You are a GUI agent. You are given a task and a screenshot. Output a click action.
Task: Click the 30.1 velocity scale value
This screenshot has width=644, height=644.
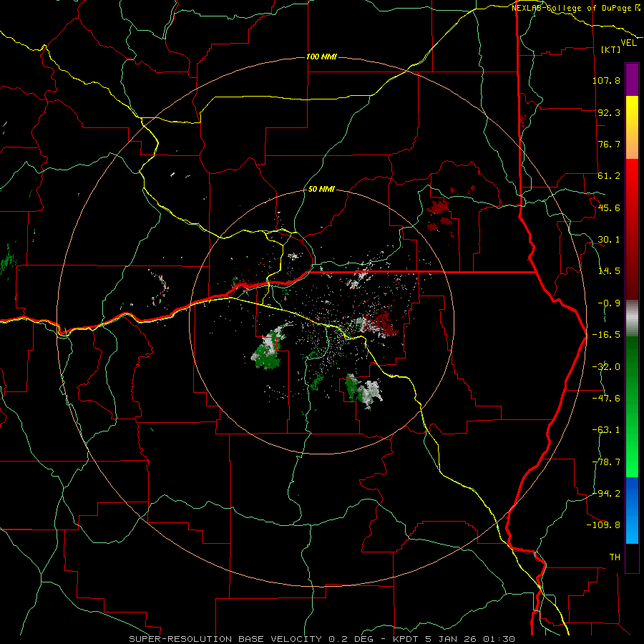coord(609,240)
